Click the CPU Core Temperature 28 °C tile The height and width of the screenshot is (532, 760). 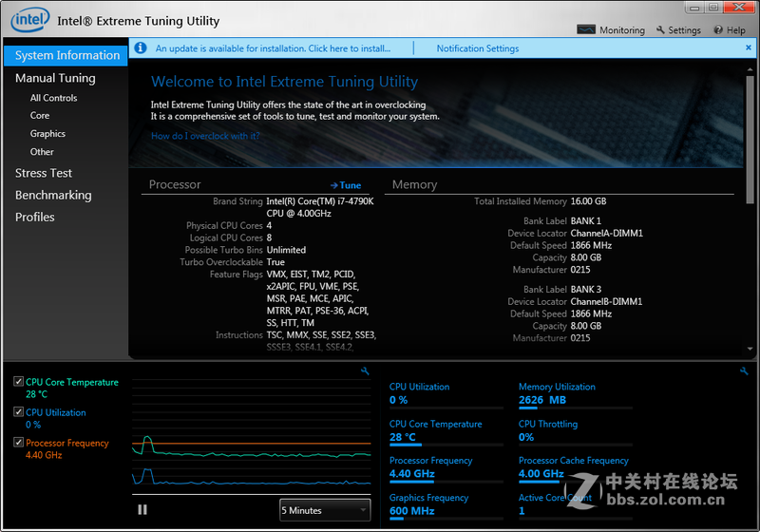pos(446,431)
